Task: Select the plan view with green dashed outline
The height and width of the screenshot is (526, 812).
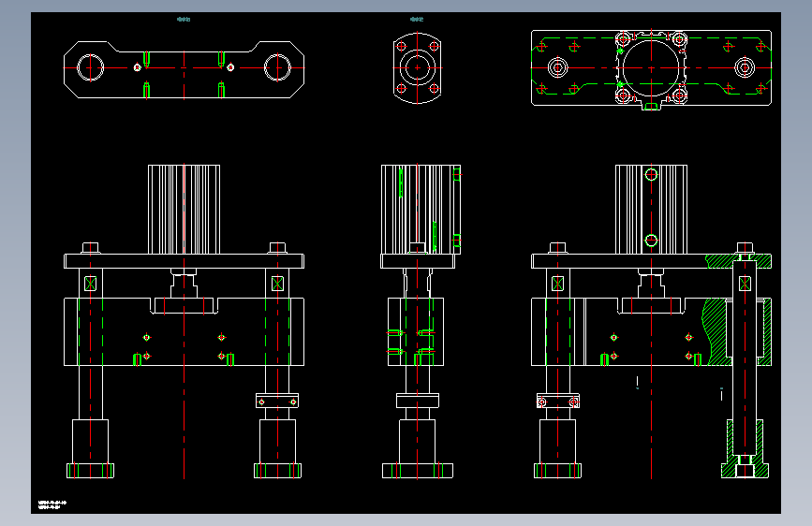Action: [x=651, y=70]
